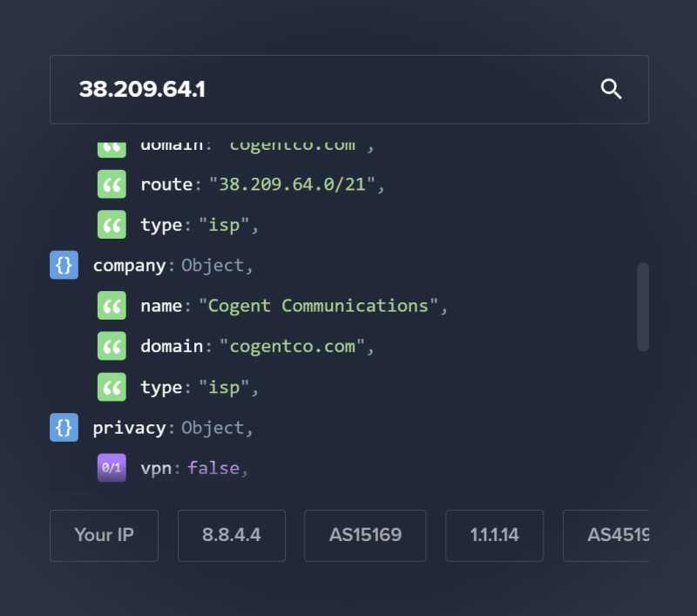This screenshot has height=616, width=697.
Task: Click the string icon beside route
Action: 112,185
